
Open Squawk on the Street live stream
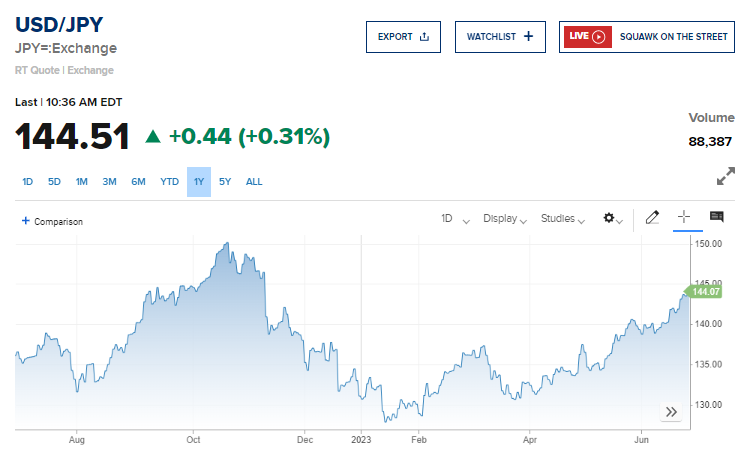pyautogui.click(x=647, y=37)
